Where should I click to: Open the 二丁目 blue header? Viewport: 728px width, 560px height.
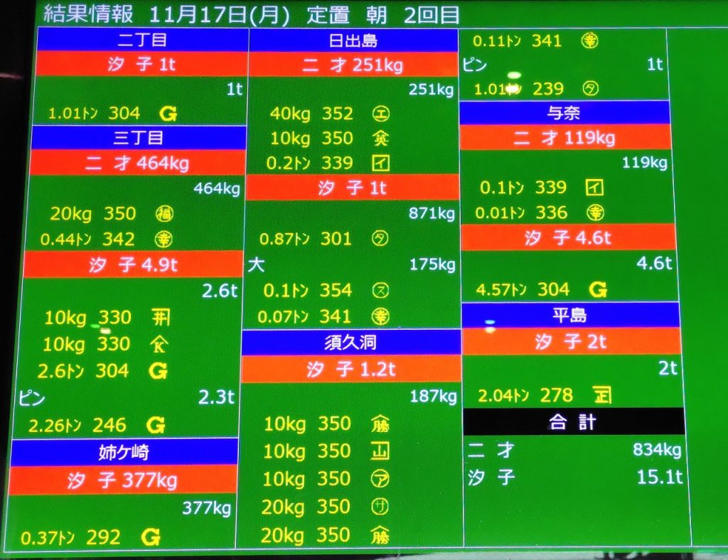(141, 39)
